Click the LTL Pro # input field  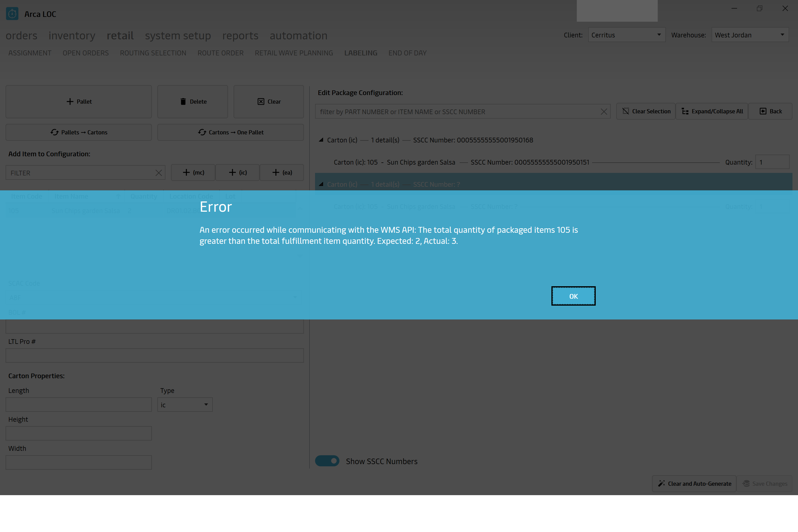[155, 355]
